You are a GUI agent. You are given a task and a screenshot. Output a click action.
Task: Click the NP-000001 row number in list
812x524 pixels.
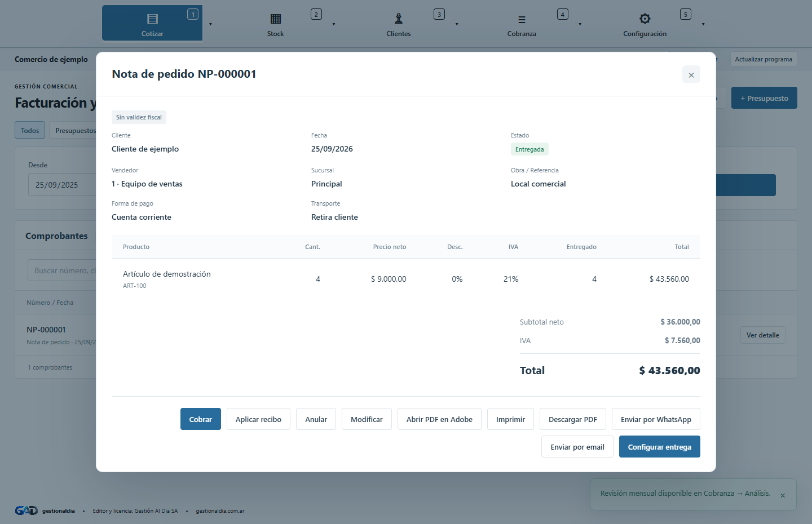pos(46,330)
